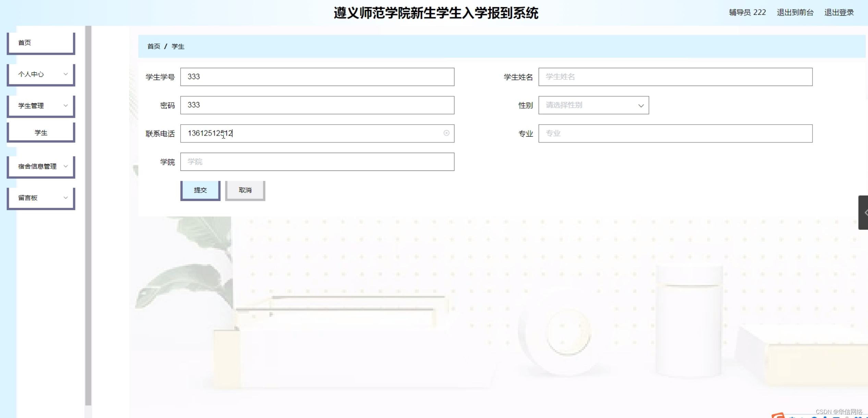868x418 pixels.
Task: Open the 首页 item in the sidebar
Action: pos(40,42)
